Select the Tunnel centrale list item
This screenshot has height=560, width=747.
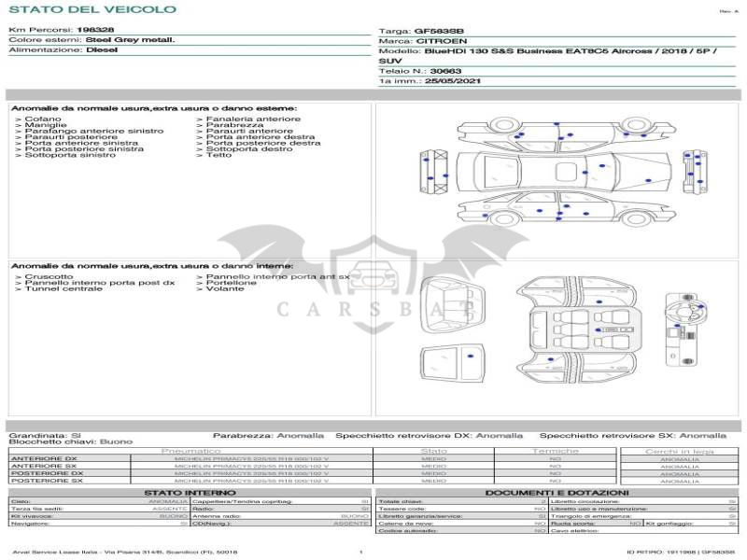63,289
